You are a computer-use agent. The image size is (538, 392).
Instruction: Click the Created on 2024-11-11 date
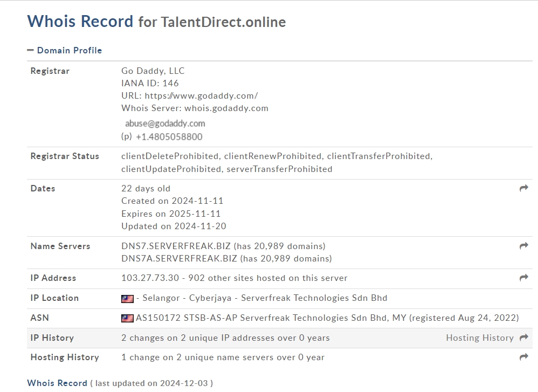pyautogui.click(x=173, y=201)
